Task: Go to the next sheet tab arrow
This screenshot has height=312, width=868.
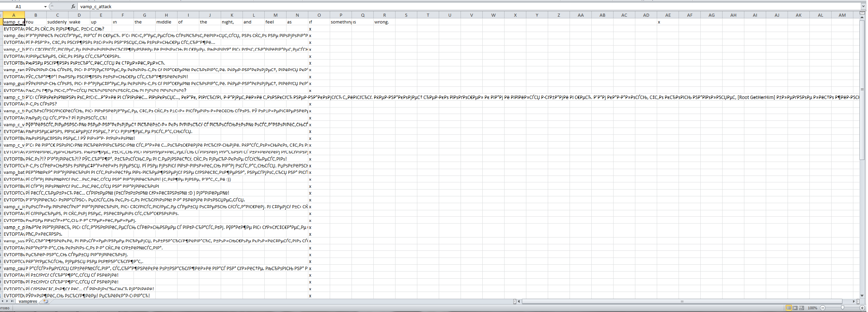Action: point(7,301)
